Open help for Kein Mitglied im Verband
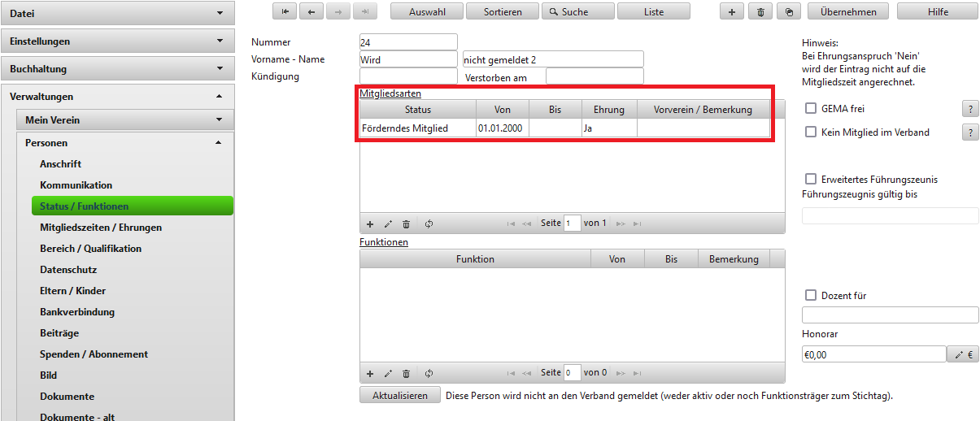The height and width of the screenshot is (421, 980). [x=970, y=132]
